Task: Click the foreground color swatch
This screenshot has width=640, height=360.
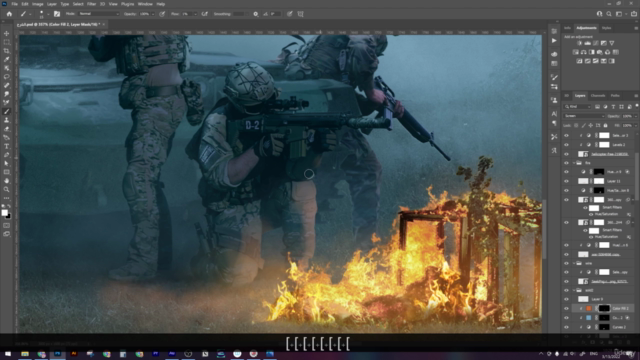Action: pyautogui.click(x=4, y=213)
